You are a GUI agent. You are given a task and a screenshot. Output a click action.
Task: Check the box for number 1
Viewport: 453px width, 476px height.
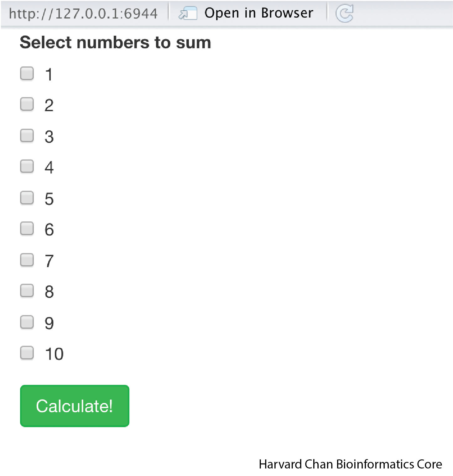[x=27, y=74]
